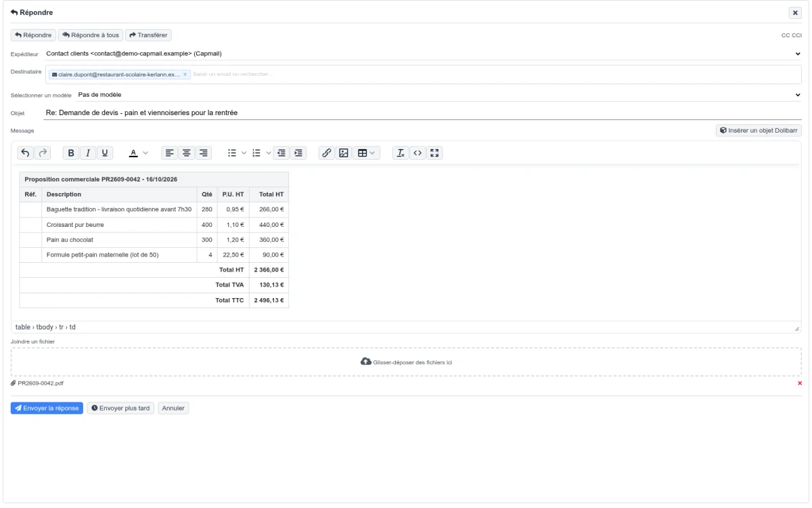This screenshot has width=812, height=508.
Task: Insert a bullet list
Action: (232, 153)
